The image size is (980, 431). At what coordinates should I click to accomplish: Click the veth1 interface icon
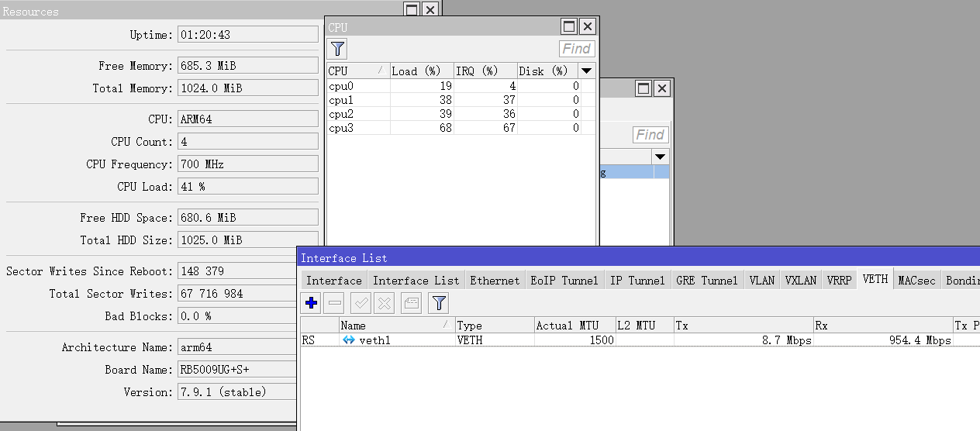(x=349, y=340)
